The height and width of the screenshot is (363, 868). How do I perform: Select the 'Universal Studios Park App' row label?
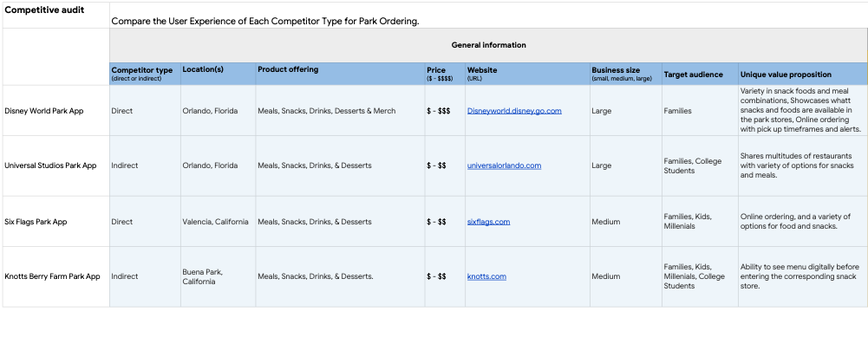click(55, 165)
